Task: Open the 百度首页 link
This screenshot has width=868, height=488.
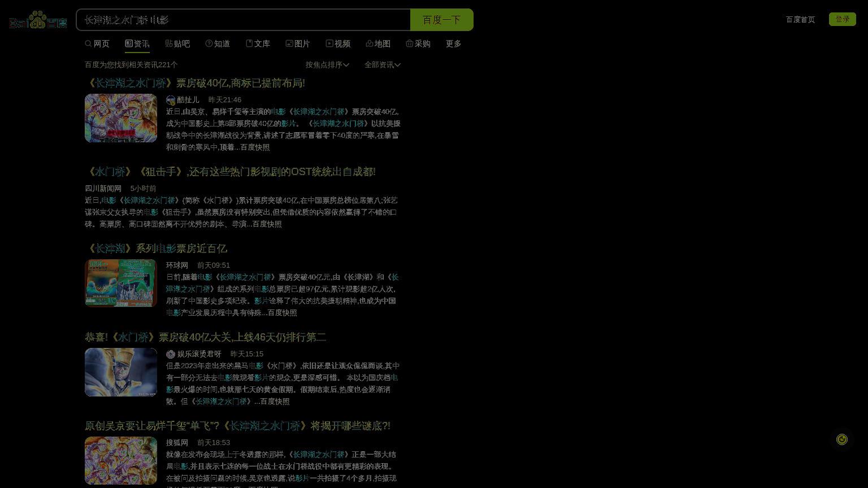Action: [800, 20]
